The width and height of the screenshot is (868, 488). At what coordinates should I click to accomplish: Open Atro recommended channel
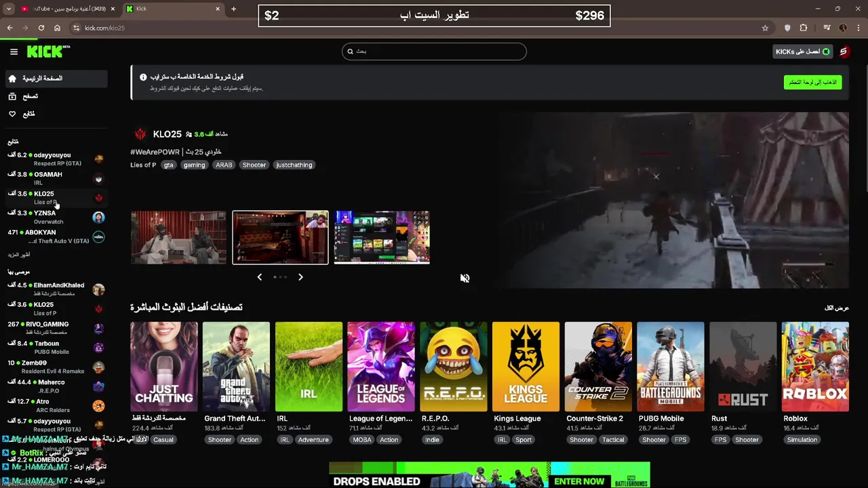point(57,405)
